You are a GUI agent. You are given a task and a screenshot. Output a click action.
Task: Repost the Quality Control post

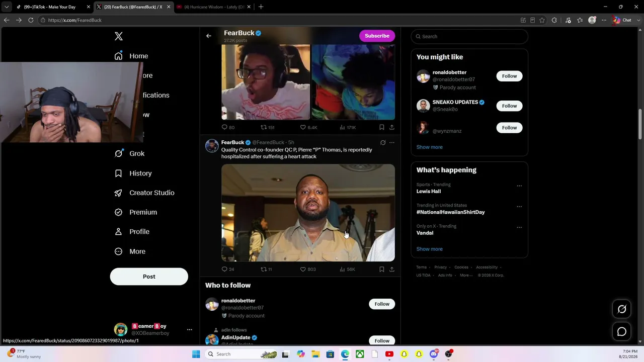(x=266, y=269)
